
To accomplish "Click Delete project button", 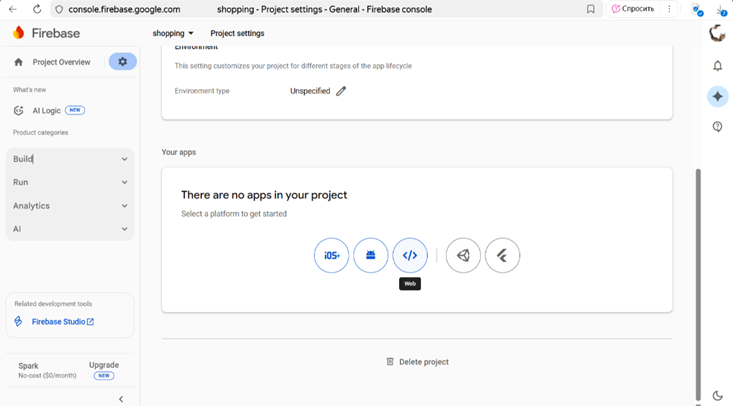I will 417,362.
